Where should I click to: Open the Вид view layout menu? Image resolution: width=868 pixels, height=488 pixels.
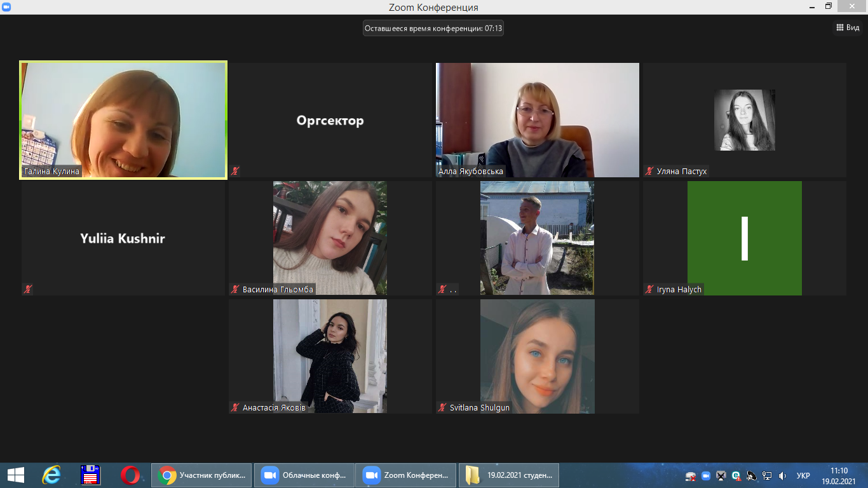(848, 27)
